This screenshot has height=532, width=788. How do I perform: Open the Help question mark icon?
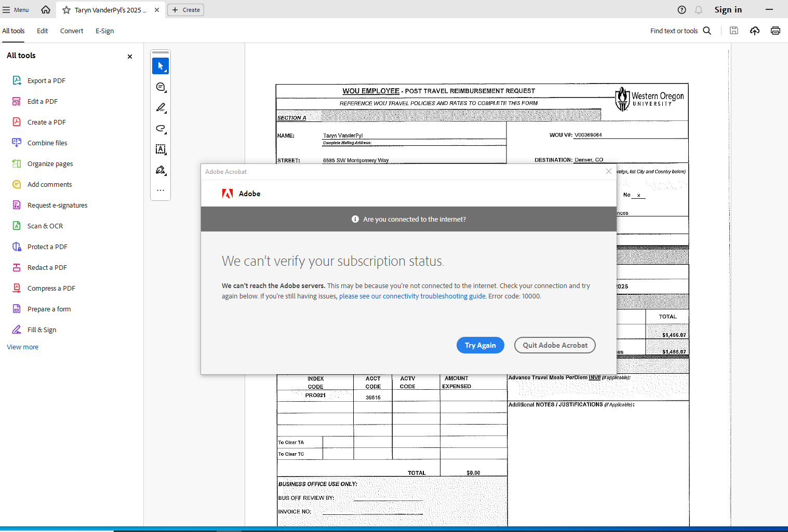point(682,10)
